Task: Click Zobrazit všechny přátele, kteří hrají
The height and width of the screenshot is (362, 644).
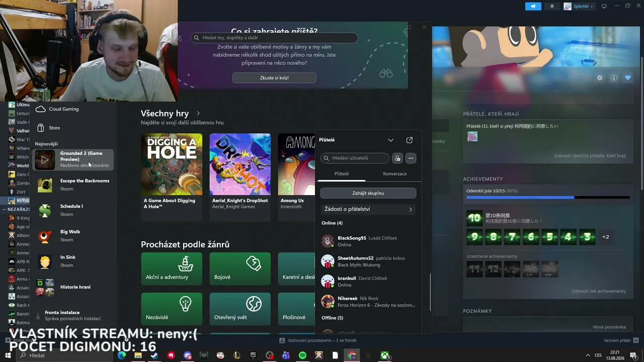Action: tap(590, 156)
